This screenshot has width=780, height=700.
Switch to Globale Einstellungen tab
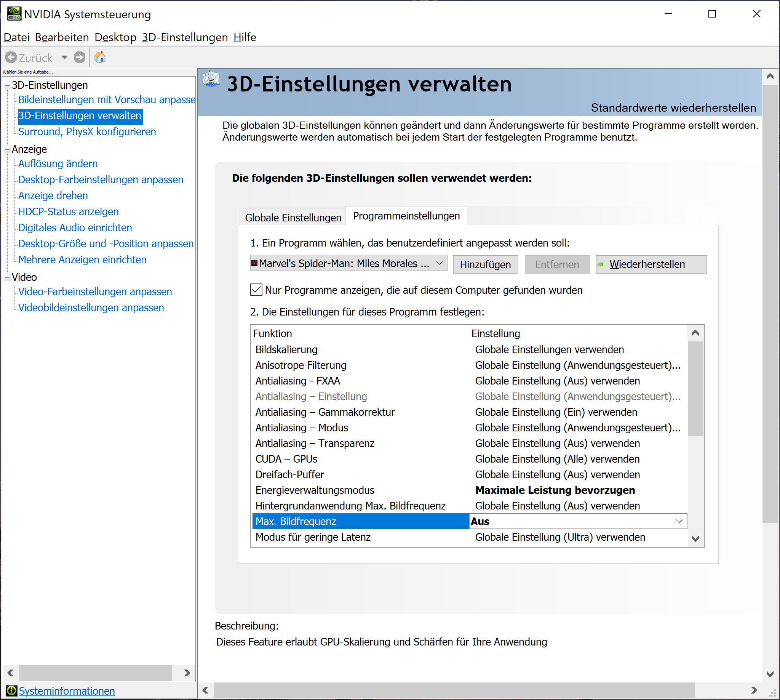coord(293,218)
